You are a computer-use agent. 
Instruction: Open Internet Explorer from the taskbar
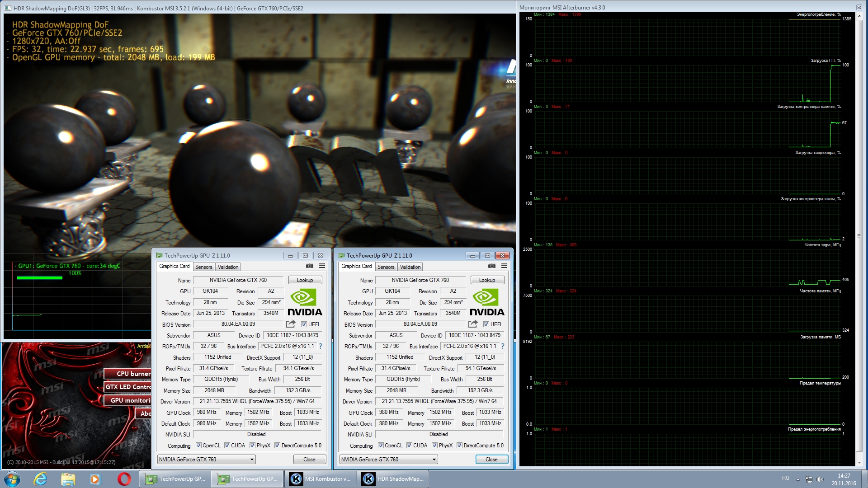tap(40, 479)
